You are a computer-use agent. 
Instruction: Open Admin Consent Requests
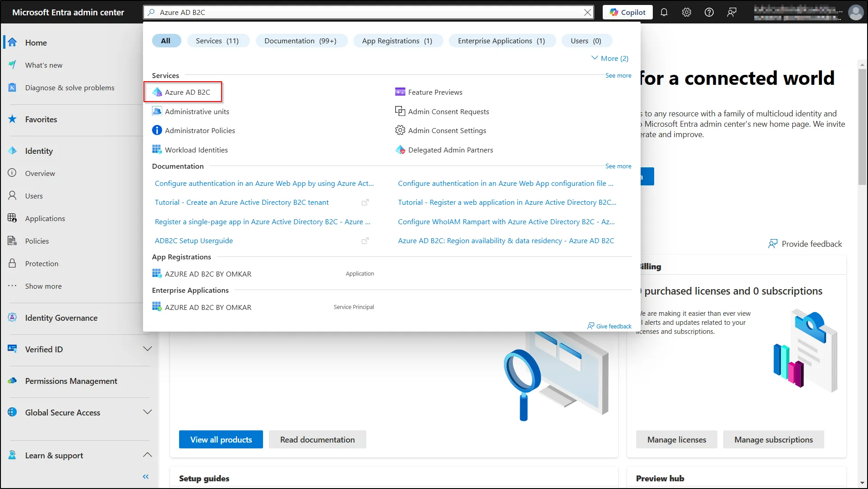click(x=442, y=111)
